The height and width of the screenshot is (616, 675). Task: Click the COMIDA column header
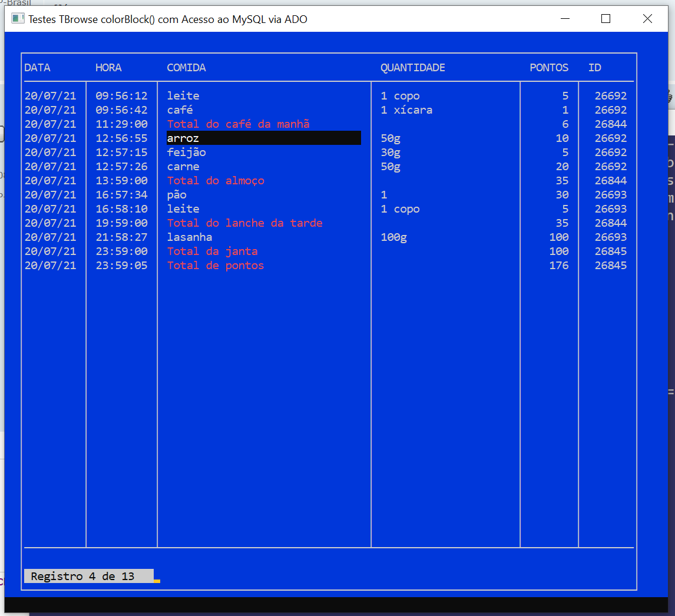tap(186, 68)
